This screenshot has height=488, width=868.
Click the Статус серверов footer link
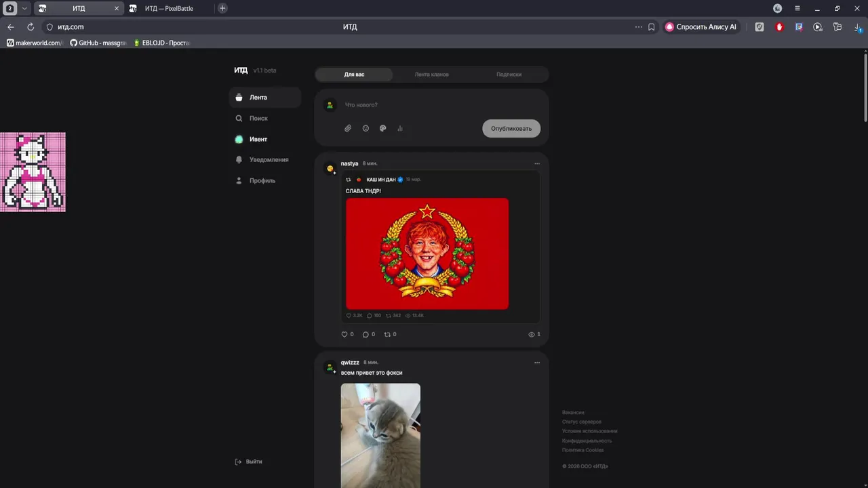(582, 422)
